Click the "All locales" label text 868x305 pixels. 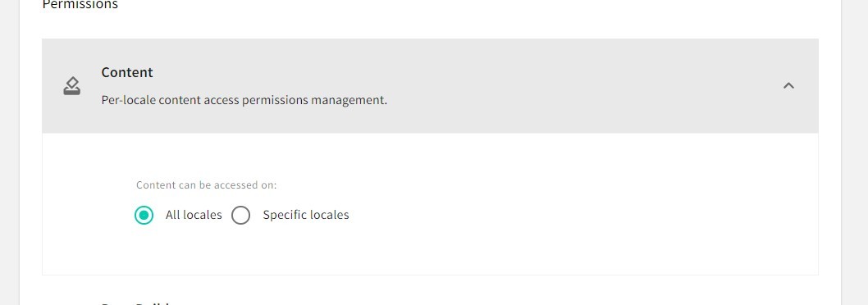[x=194, y=215]
